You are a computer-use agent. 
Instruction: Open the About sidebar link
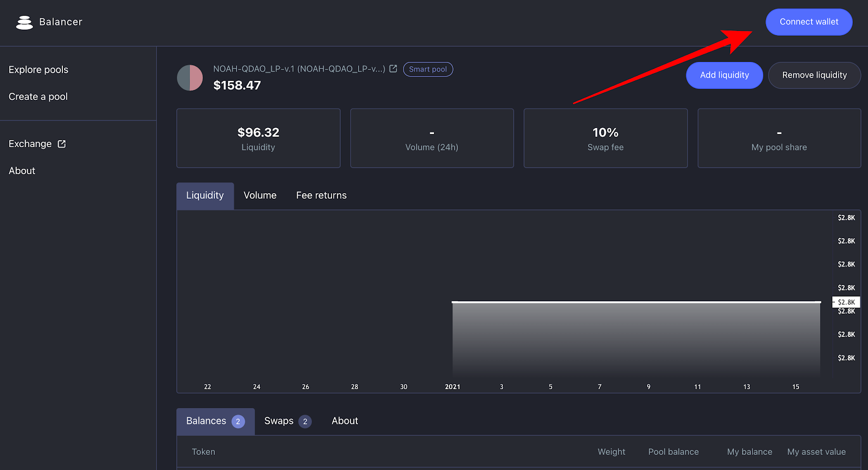22,171
